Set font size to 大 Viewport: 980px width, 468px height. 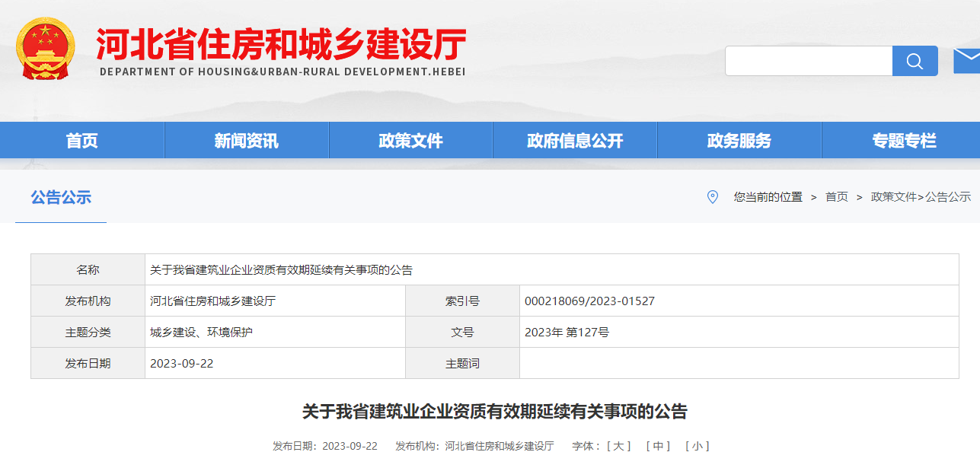point(619,446)
